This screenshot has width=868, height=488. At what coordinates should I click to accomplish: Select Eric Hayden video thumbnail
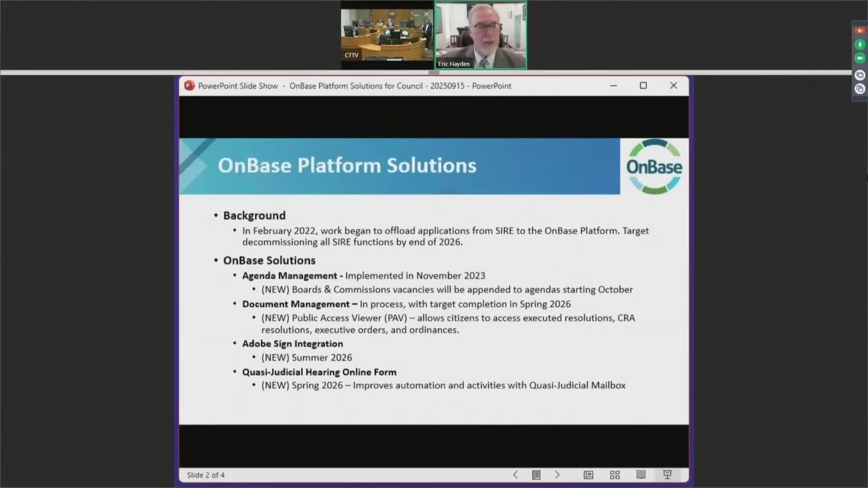[481, 36]
